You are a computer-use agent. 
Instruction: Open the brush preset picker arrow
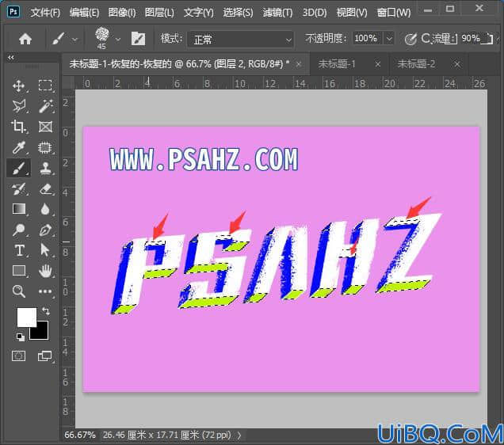click(118, 40)
